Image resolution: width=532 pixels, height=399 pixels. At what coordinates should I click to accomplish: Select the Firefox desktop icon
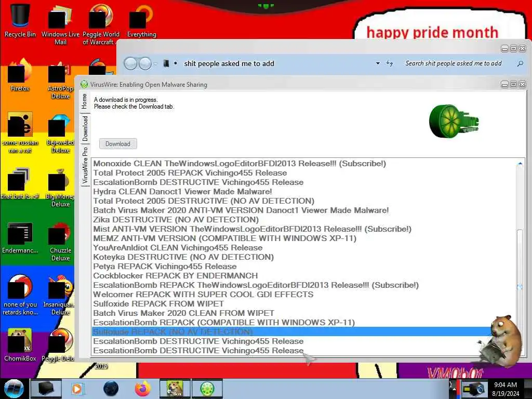click(x=20, y=75)
